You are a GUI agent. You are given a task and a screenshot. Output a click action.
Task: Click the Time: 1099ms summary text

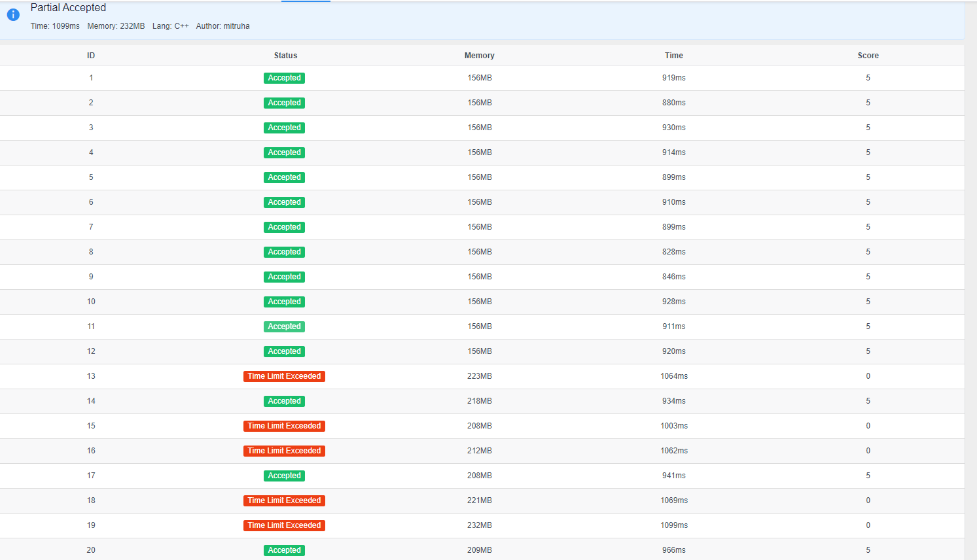point(55,26)
